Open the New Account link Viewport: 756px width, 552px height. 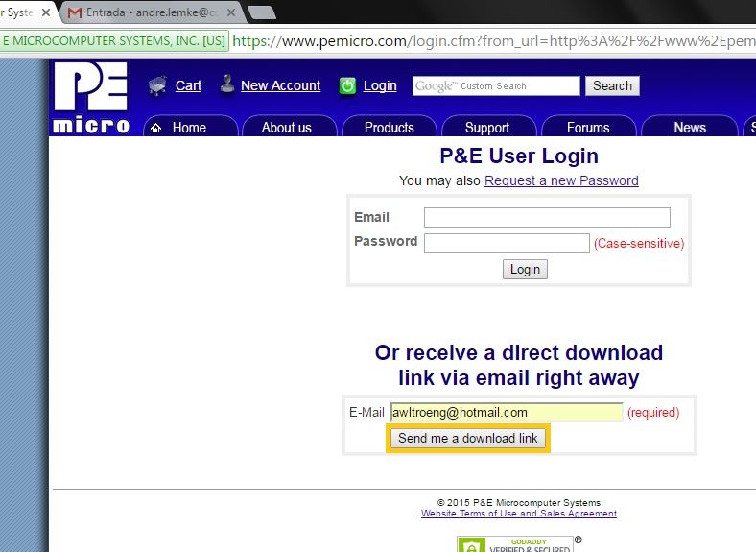click(280, 85)
